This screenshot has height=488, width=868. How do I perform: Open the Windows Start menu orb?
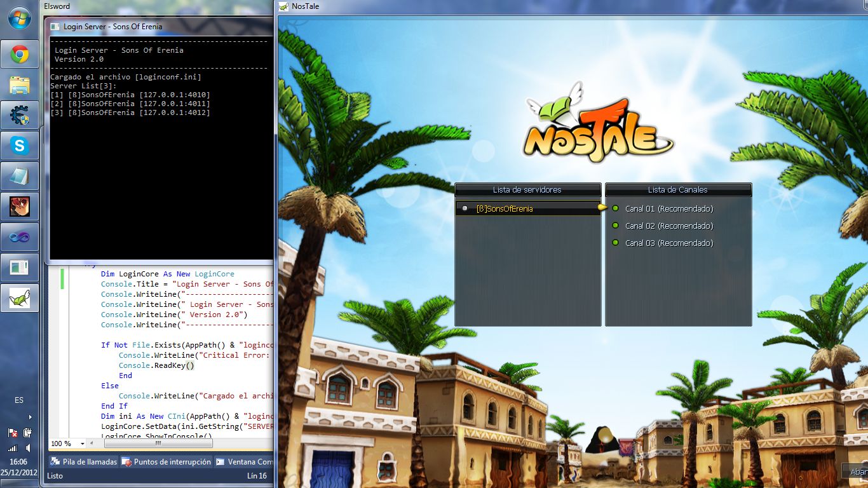click(19, 18)
